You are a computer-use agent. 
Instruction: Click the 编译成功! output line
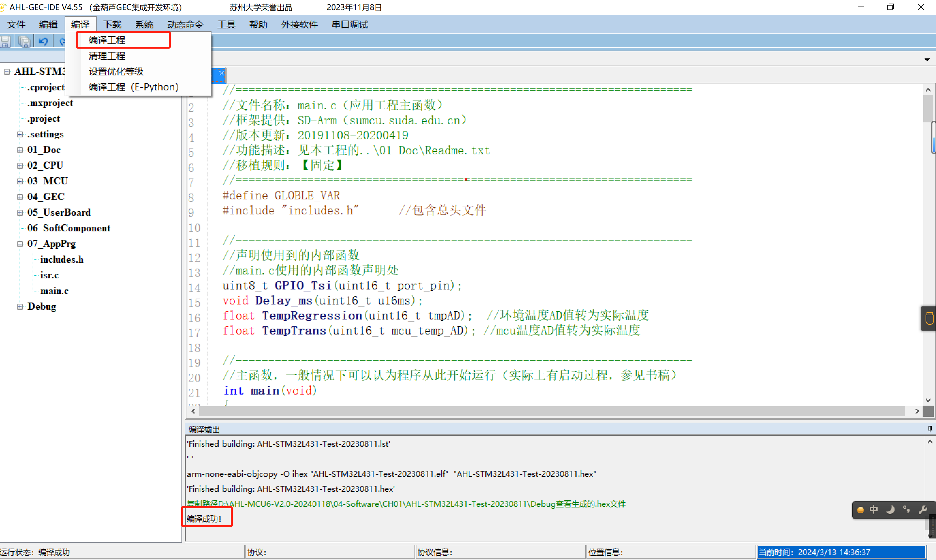[204, 519]
